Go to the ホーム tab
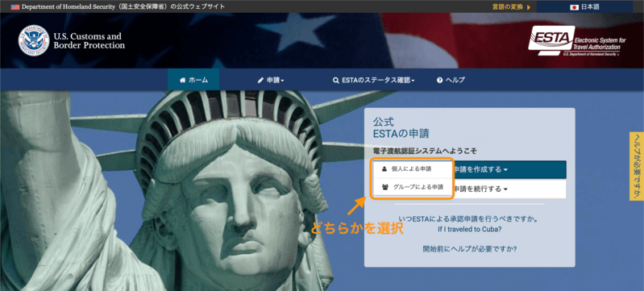This screenshot has width=644, height=291. click(x=193, y=80)
